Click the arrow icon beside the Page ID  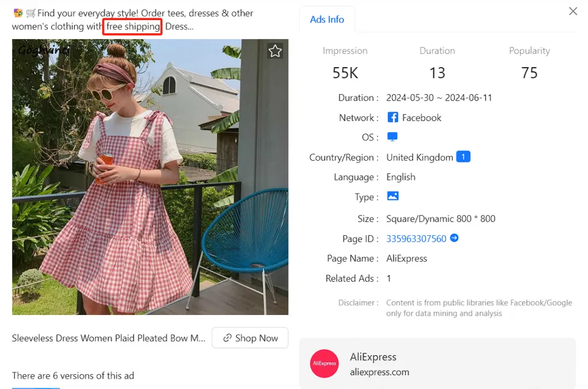pyautogui.click(x=454, y=238)
